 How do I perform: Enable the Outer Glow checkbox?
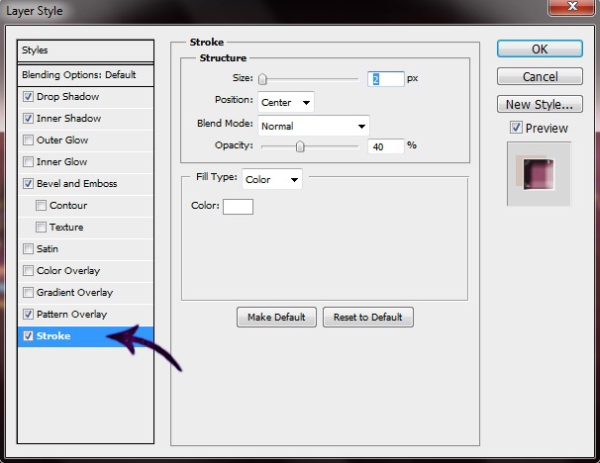[28, 140]
